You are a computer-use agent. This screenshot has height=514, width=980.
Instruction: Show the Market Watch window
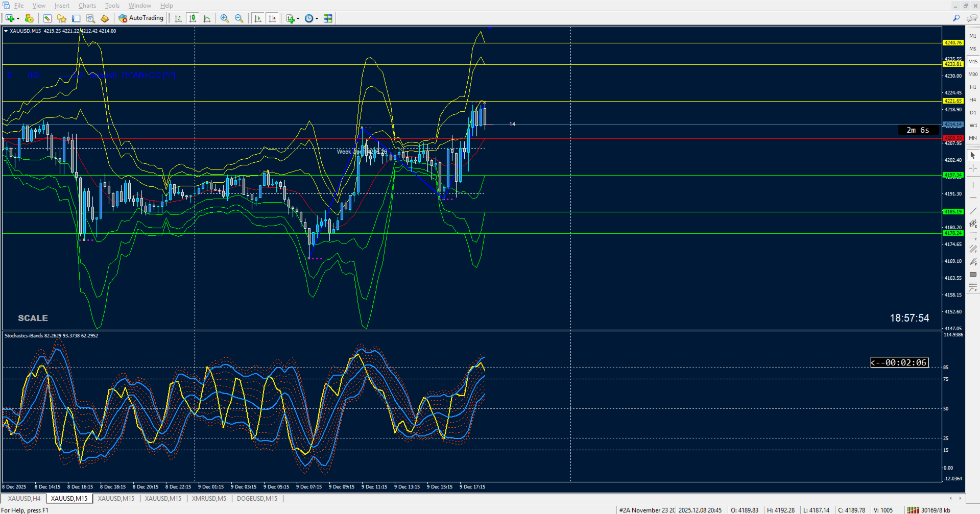pyautogui.click(x=47, y=18)
